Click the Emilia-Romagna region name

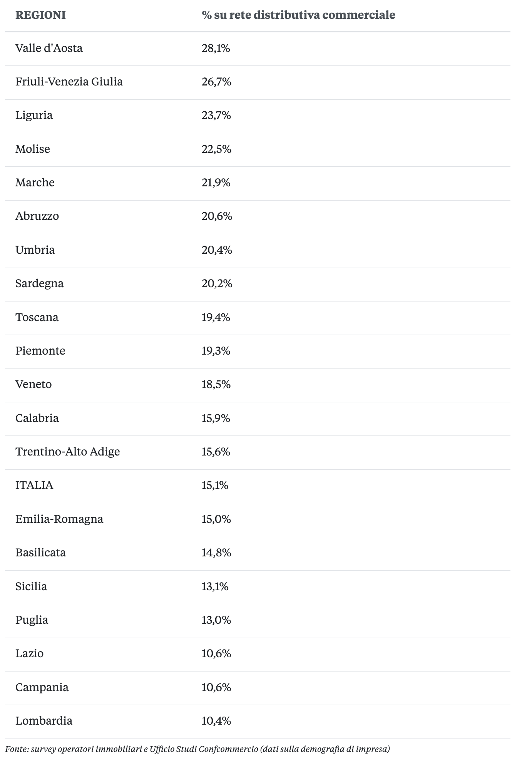tap(59, 519)
